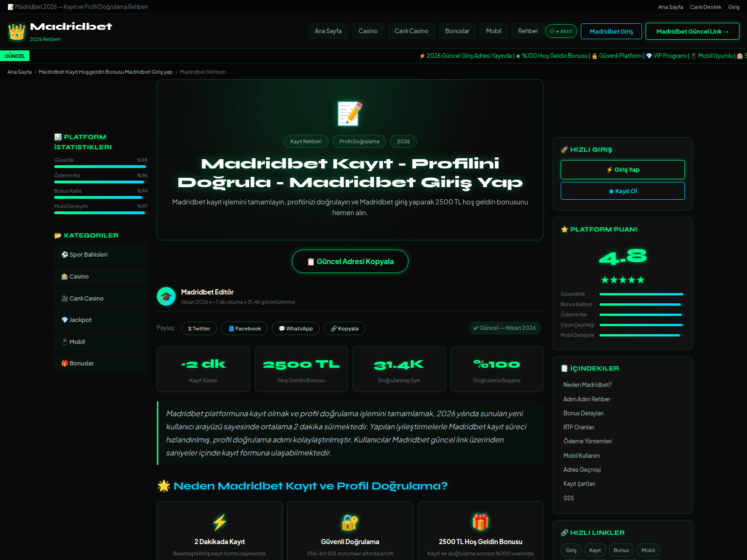747x560 pixels.
Task: Click the folder Kategoriler icon
Action: pos(58,235)
